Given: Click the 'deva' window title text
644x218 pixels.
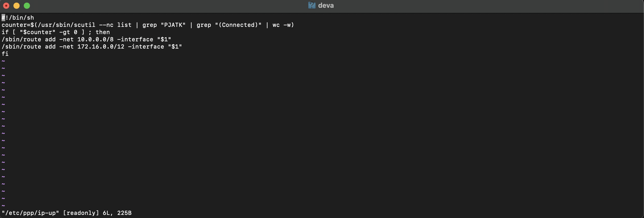Looking at the screenshot, I should pyautogui.click(x=326, y=5).
